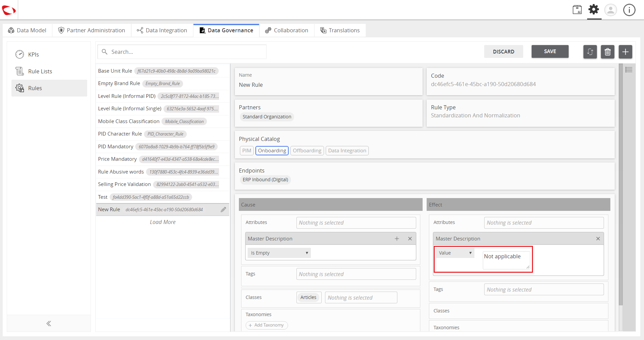This screenshot has height=340, width=644.
Task: Click the Effect section header
Action: pos(518,204)
